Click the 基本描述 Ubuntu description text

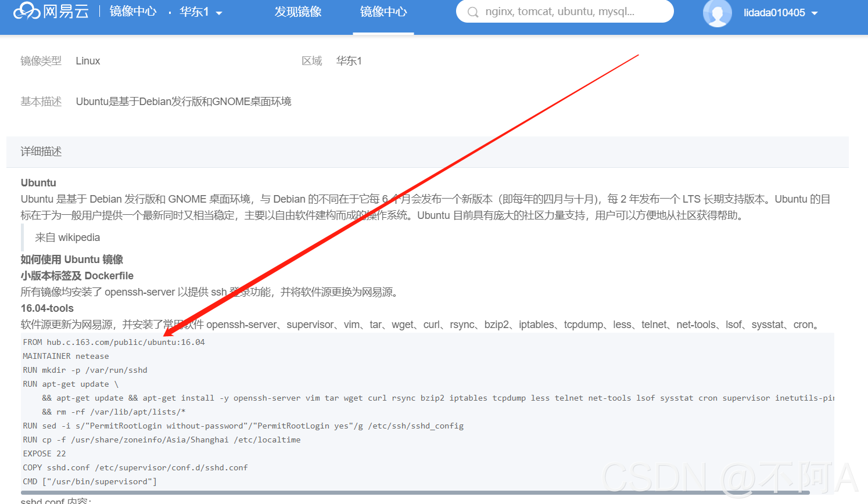click(x=184, y=102)
